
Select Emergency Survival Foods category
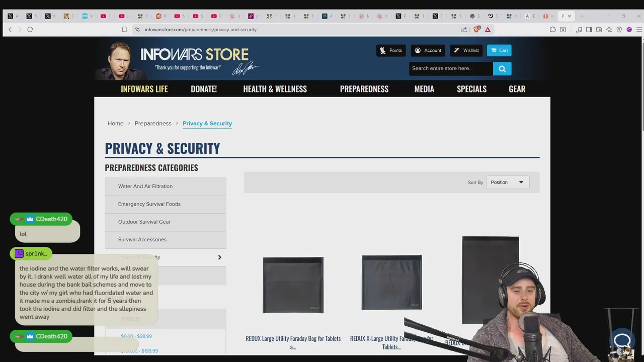pos(166,204)
